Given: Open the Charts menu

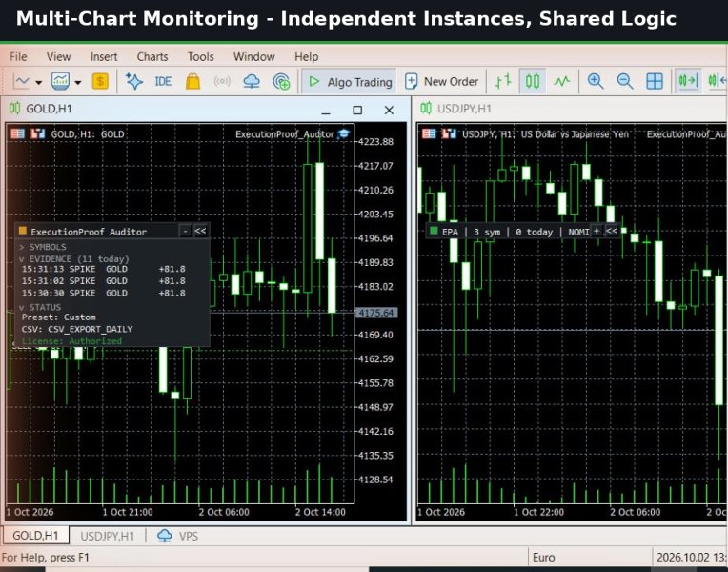Looking at the screenshot, I should click(x=152, y=56).
